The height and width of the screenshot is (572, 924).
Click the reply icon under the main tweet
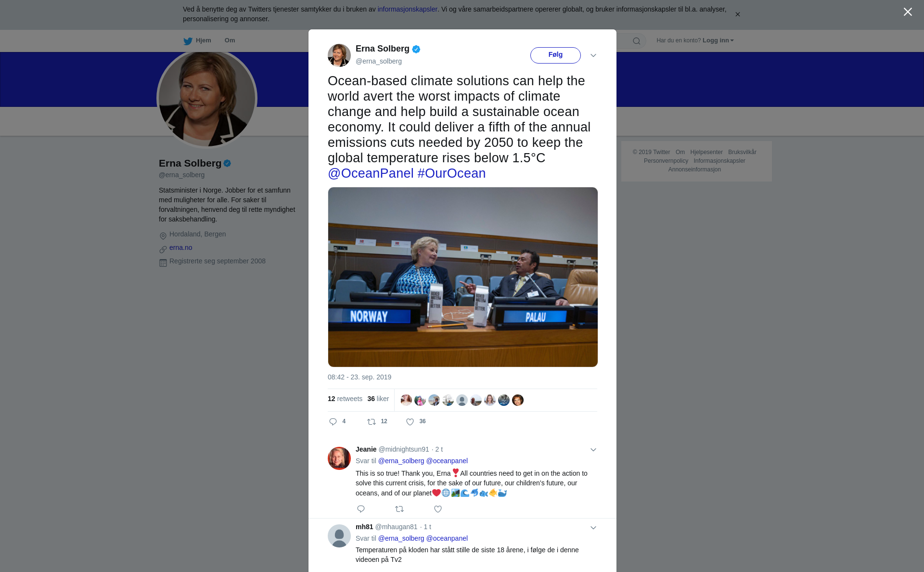point(333,422)
